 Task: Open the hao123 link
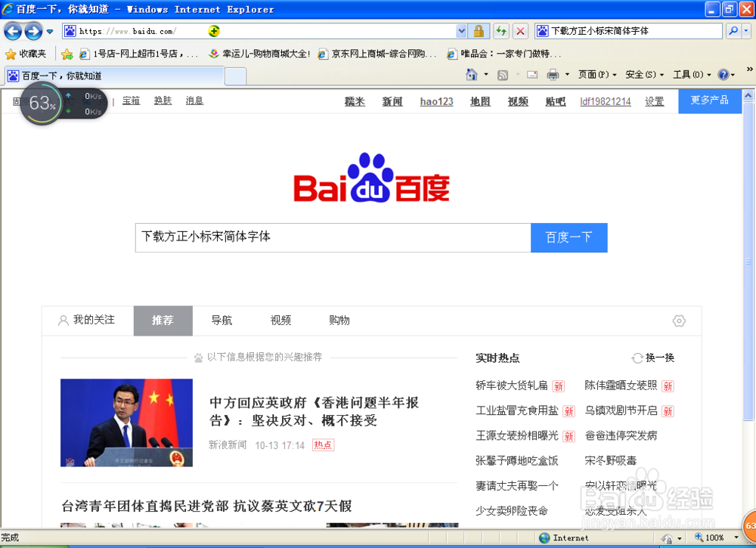click(436, 101)
